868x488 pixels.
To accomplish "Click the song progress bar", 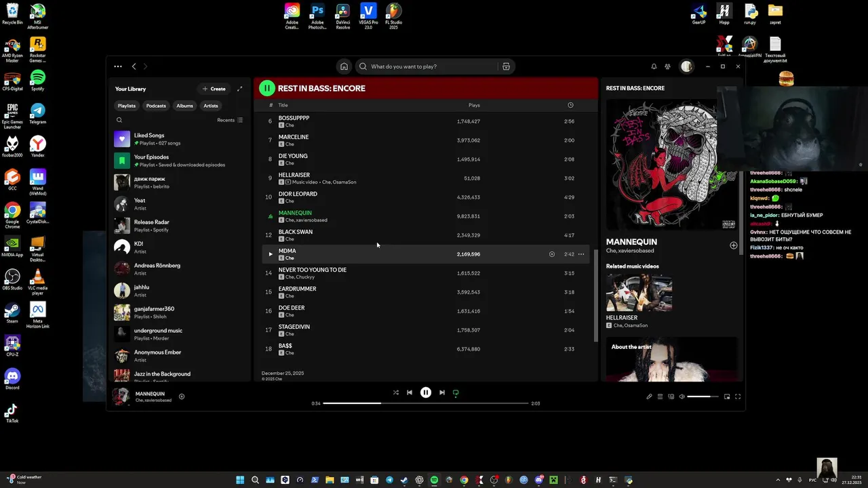I will coord(426,403).
